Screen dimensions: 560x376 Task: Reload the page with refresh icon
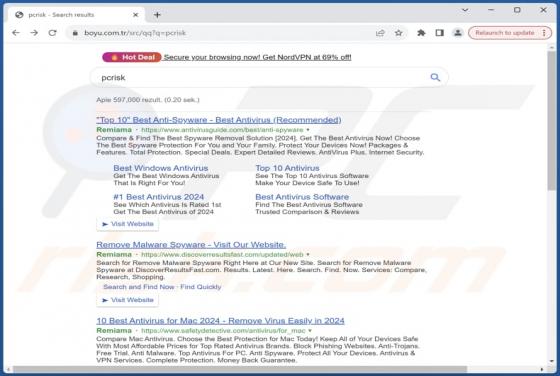tap(52, 33)
